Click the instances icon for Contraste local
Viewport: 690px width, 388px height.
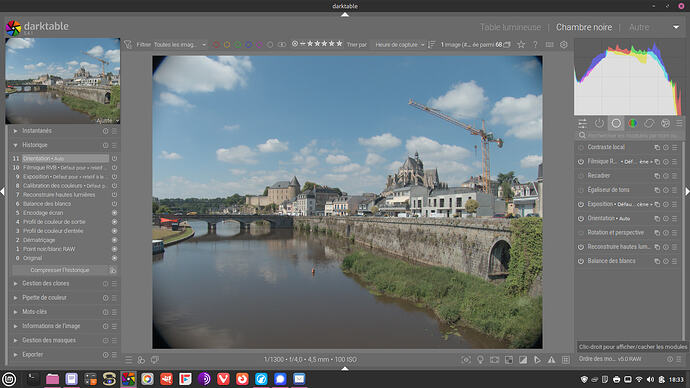(x=657, y=147)
